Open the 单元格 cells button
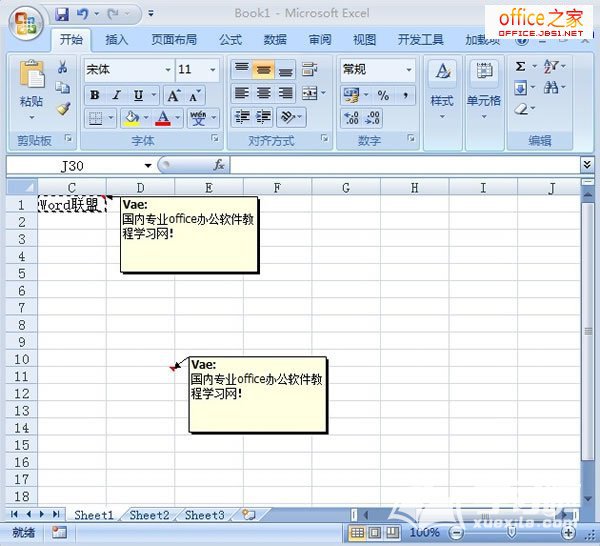 484,92
